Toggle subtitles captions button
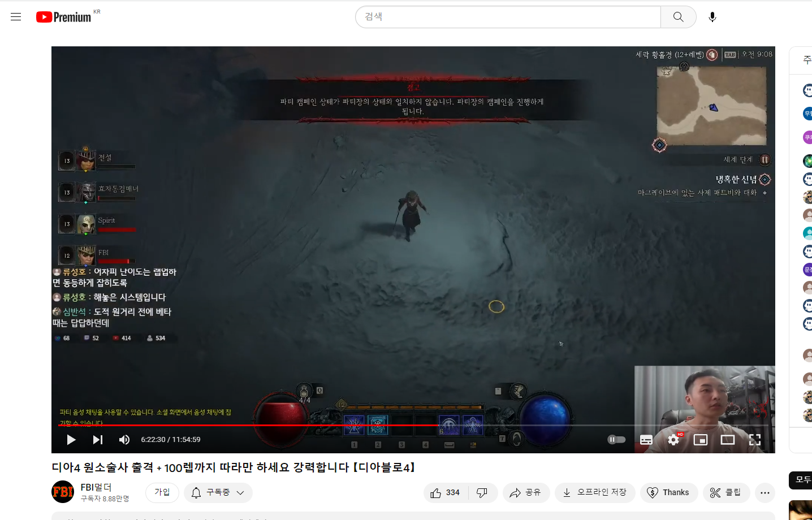Viewport: 812px width, 520px height. tap(646, 440)
